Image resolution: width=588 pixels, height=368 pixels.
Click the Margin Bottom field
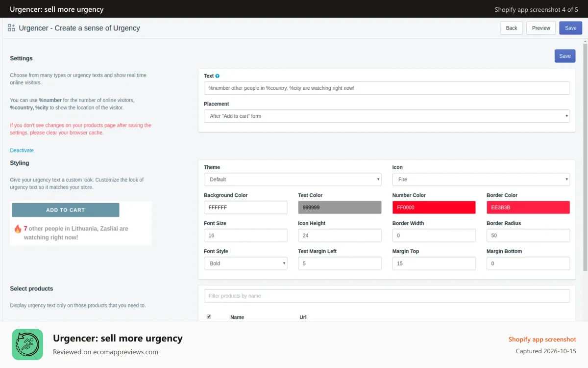(x=528, y=263)
